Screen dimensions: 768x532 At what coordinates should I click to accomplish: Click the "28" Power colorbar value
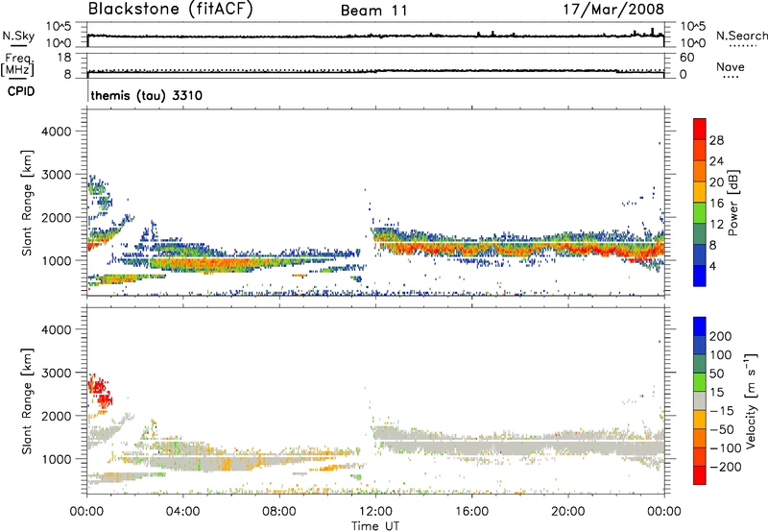716,140
